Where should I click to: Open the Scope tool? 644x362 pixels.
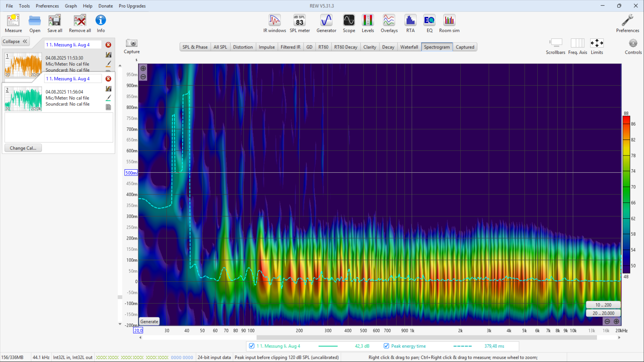pyautogui.click(x=349, y=23)
